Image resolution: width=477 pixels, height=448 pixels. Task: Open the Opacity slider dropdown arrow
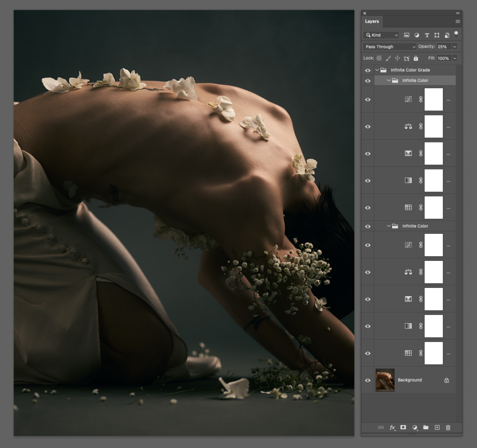point(455,47)
